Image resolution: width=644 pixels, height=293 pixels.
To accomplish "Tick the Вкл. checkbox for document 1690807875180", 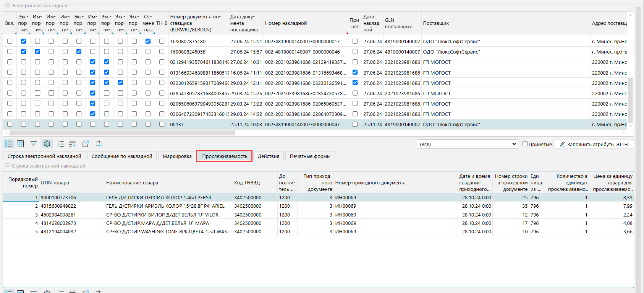I will (x=10, y=41).
